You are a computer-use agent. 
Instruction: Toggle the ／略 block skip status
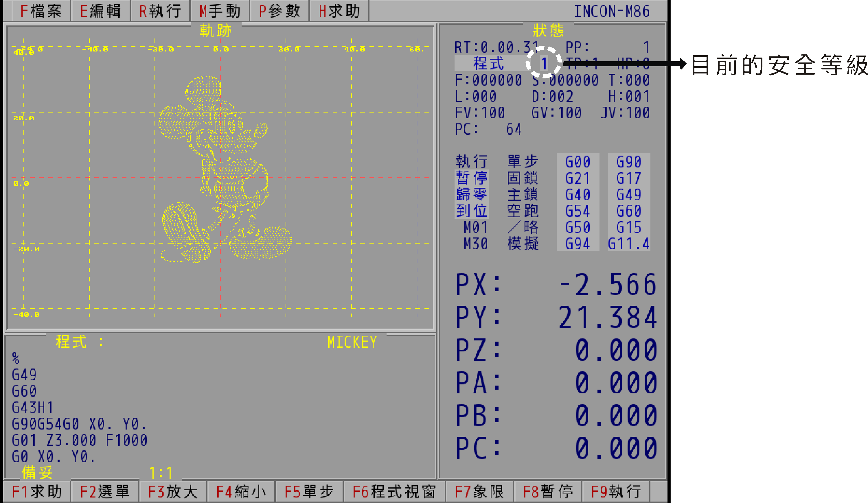[x=523, y=227]
